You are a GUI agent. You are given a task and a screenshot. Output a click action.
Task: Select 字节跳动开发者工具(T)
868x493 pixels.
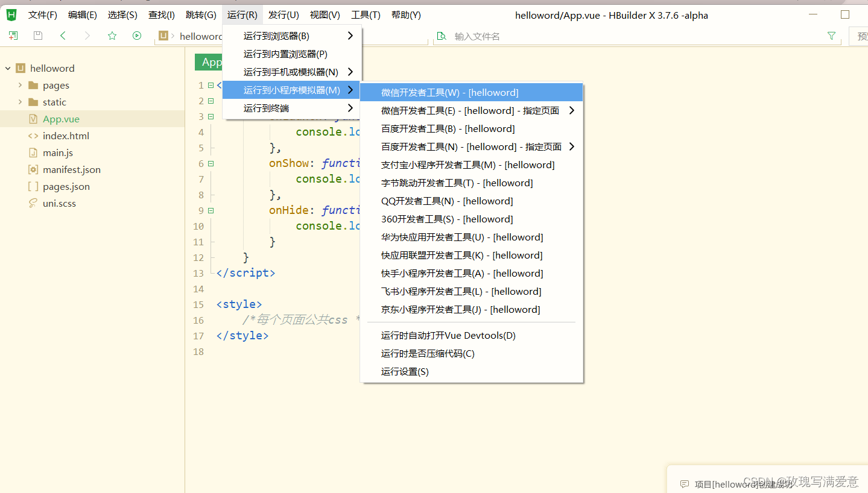[x=471, y=183]
